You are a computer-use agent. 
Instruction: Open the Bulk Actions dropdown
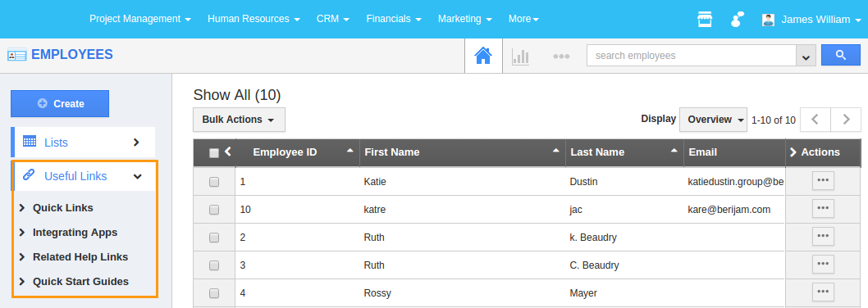239,120
